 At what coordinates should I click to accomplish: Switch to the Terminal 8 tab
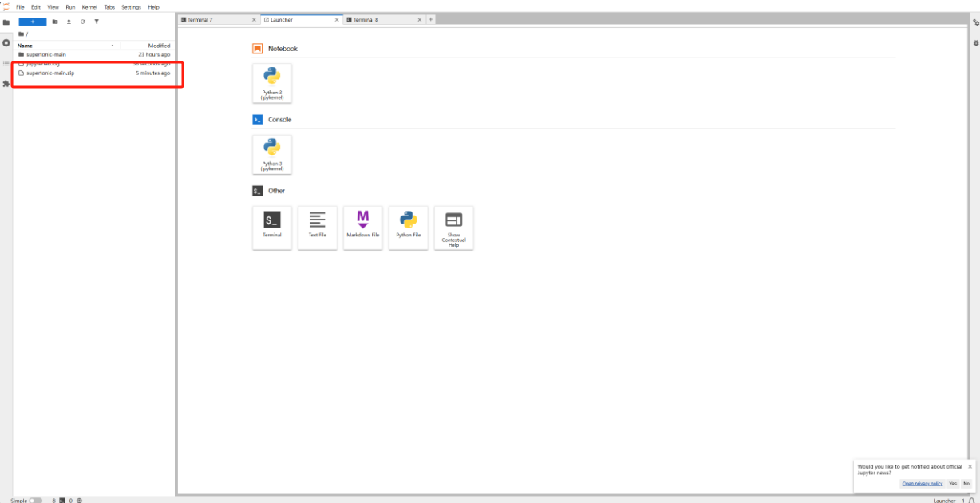(x=384, y=19)
